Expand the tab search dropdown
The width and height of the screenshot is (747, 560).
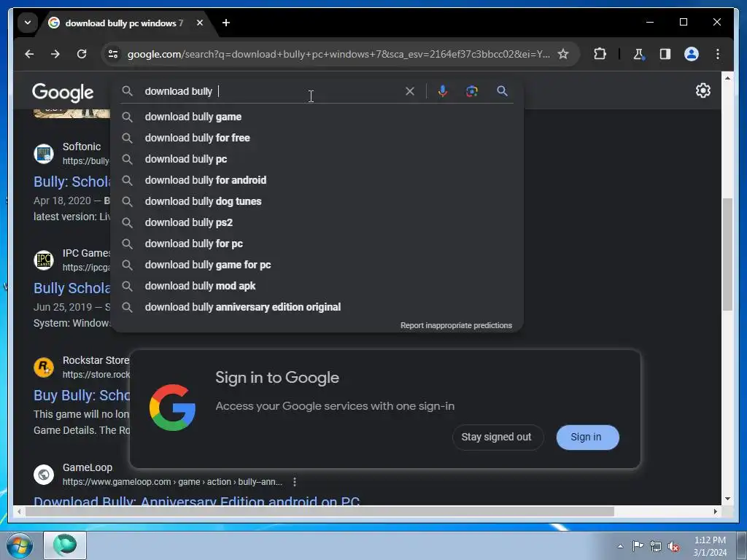28,23
